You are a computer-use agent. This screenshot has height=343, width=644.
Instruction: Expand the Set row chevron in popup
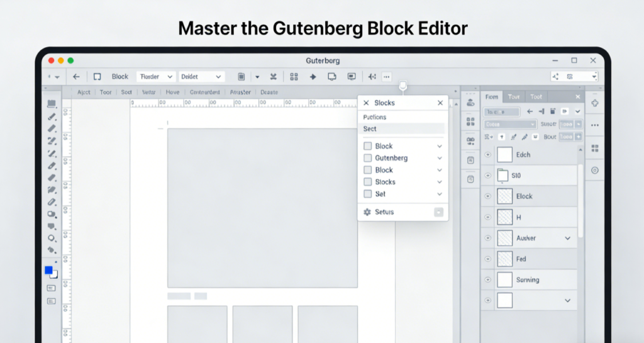[439, 194]
